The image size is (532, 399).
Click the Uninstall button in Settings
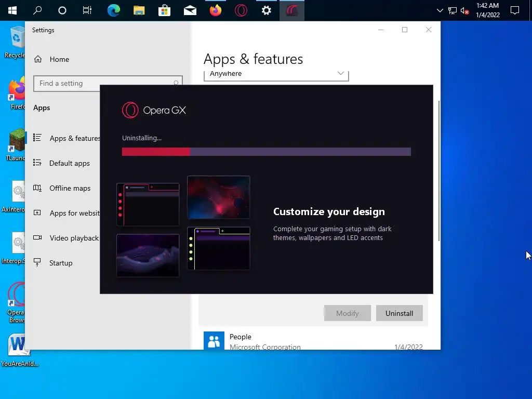pyautogui.click(x=400, y=313)
